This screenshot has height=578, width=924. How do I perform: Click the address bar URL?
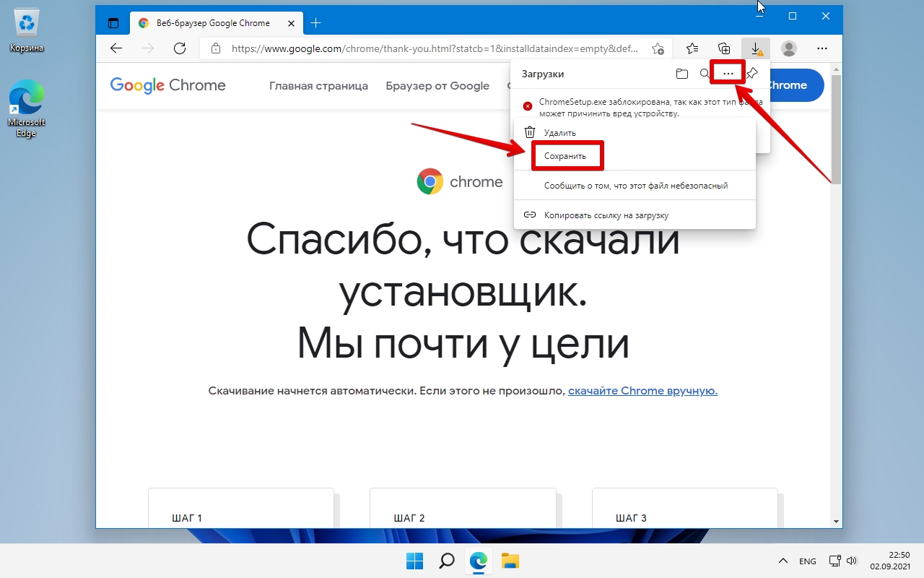435,48
